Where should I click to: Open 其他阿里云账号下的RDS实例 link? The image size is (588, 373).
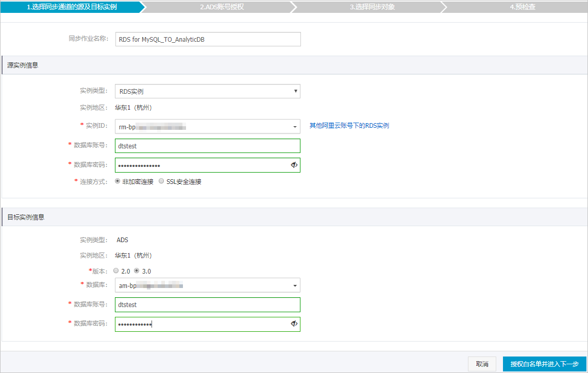coord(349,126)
